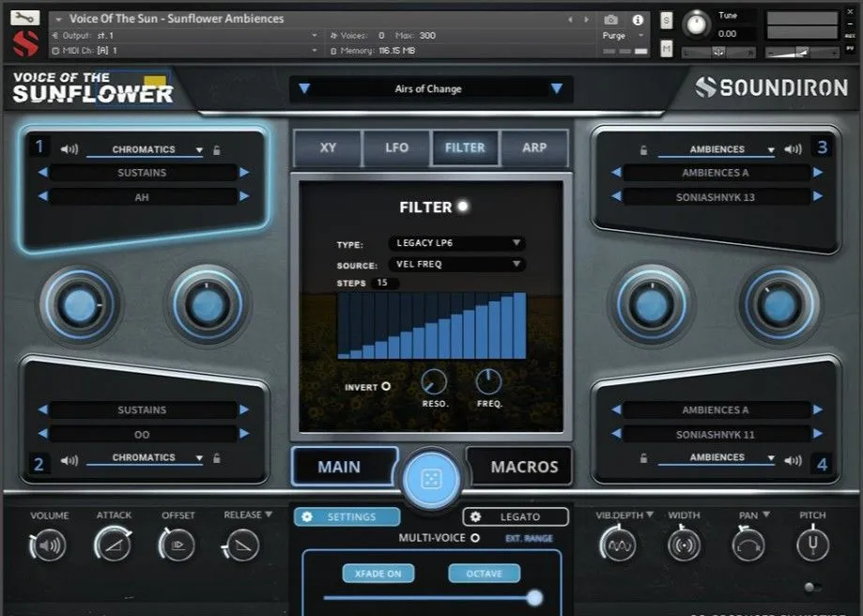Toggle the Kontakt mute M button

click(x=666, y=49)
